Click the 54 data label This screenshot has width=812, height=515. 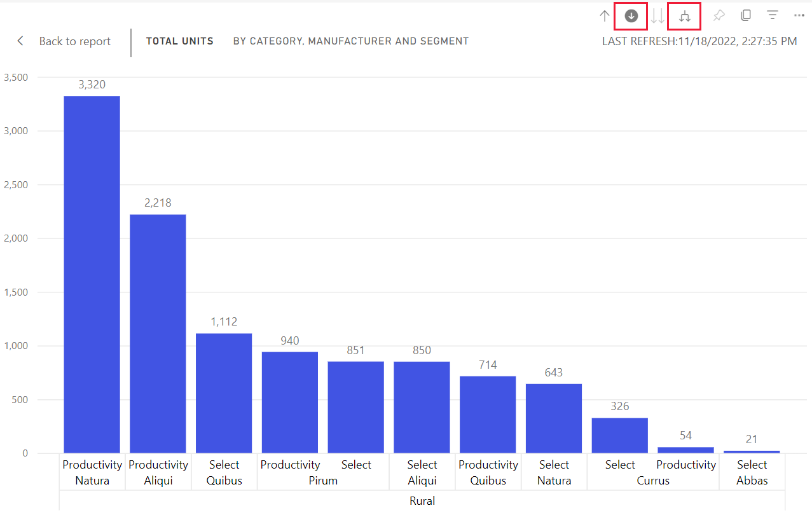click(x=685, y=436)
